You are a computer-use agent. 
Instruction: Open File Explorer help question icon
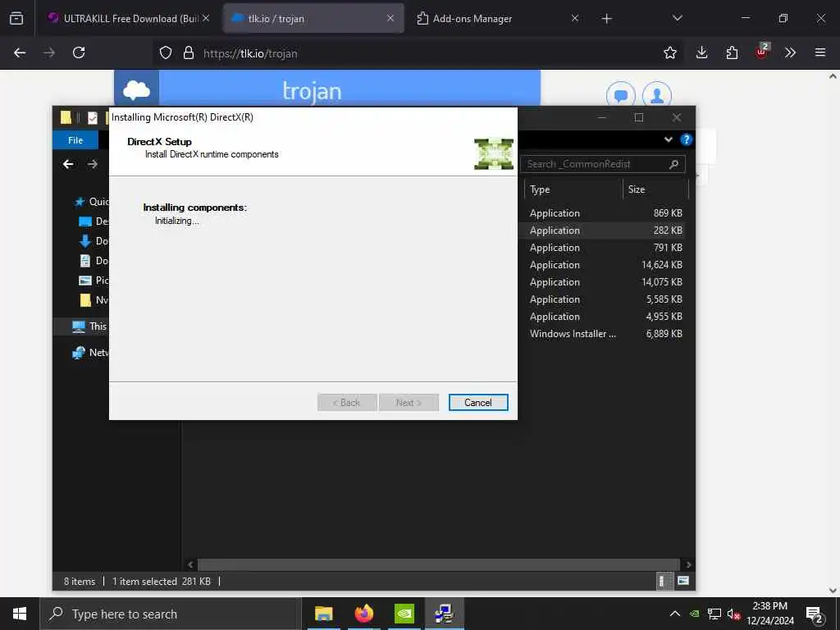pyautogui.click(x=686, y=139)
